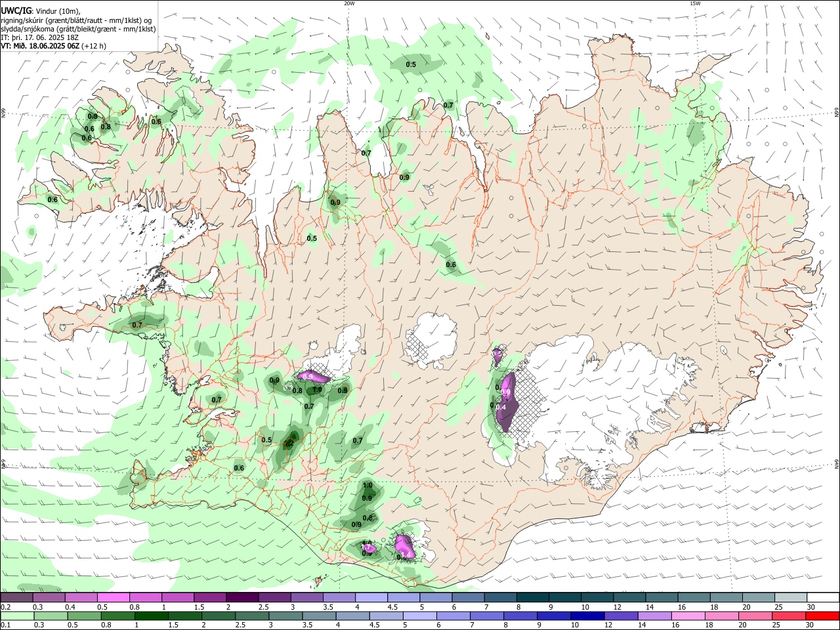
Task: Select the bright pink swatch between 0.5 and 0.8
Action: 112,597
